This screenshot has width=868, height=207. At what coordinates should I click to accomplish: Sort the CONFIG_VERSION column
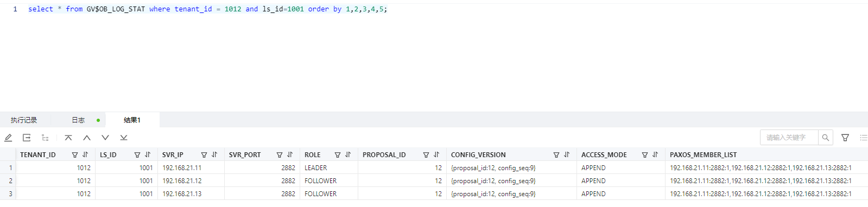[x=567, y=155]
